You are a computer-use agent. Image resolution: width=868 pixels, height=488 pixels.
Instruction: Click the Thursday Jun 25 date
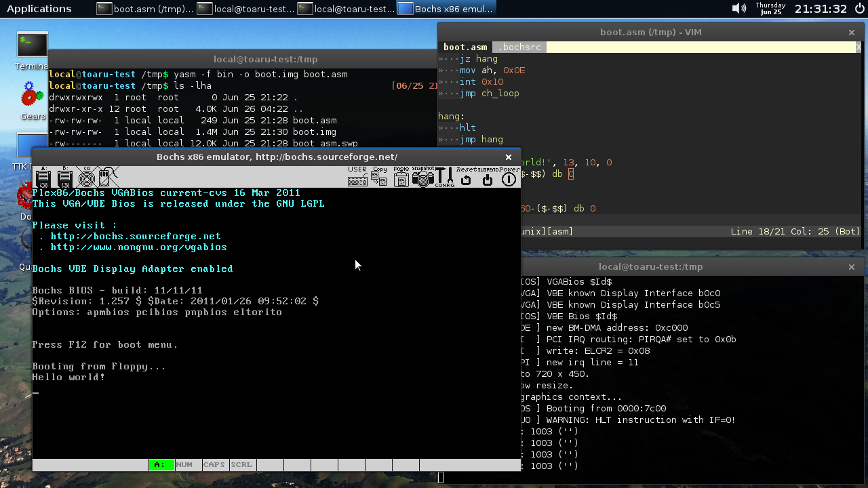(770, 9)
